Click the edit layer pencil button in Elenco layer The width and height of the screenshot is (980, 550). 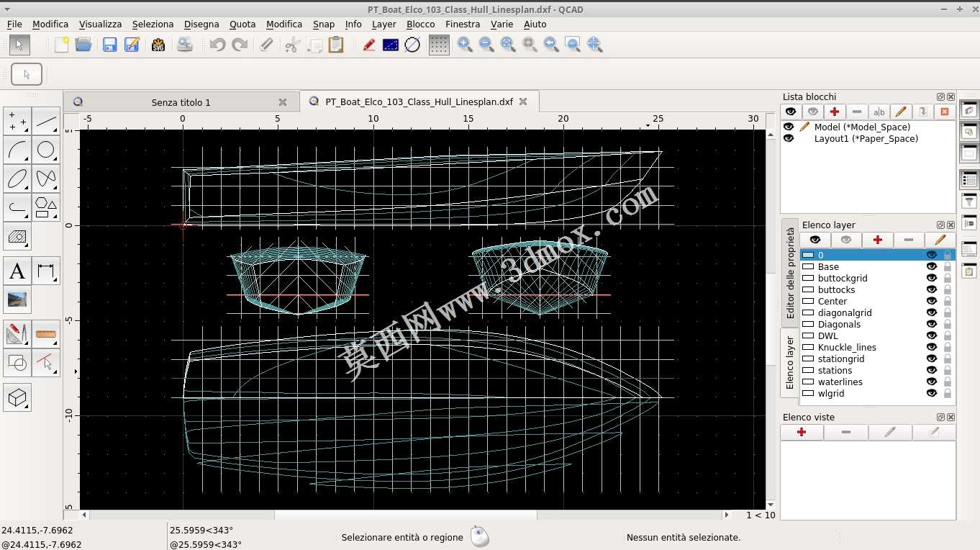tap(940, 240)
